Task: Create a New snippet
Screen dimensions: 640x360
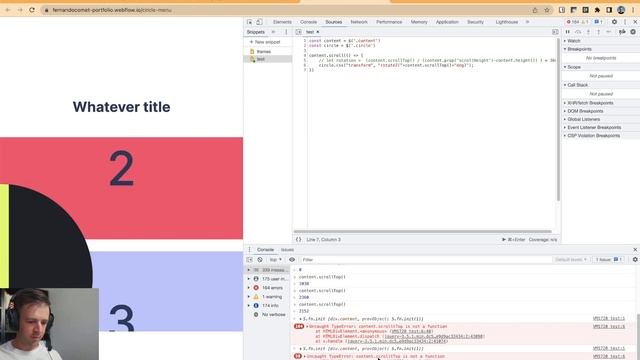Action: click(265, 42)
